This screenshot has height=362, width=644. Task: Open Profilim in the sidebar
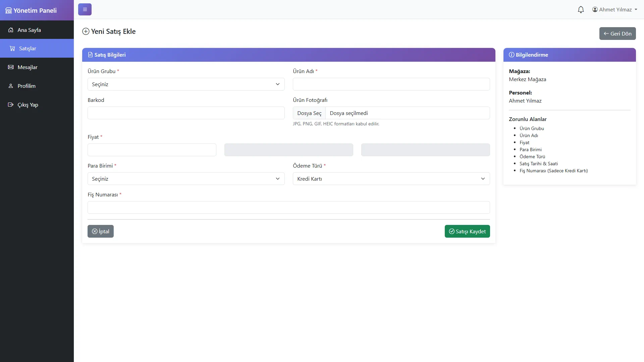pos(37,86)
